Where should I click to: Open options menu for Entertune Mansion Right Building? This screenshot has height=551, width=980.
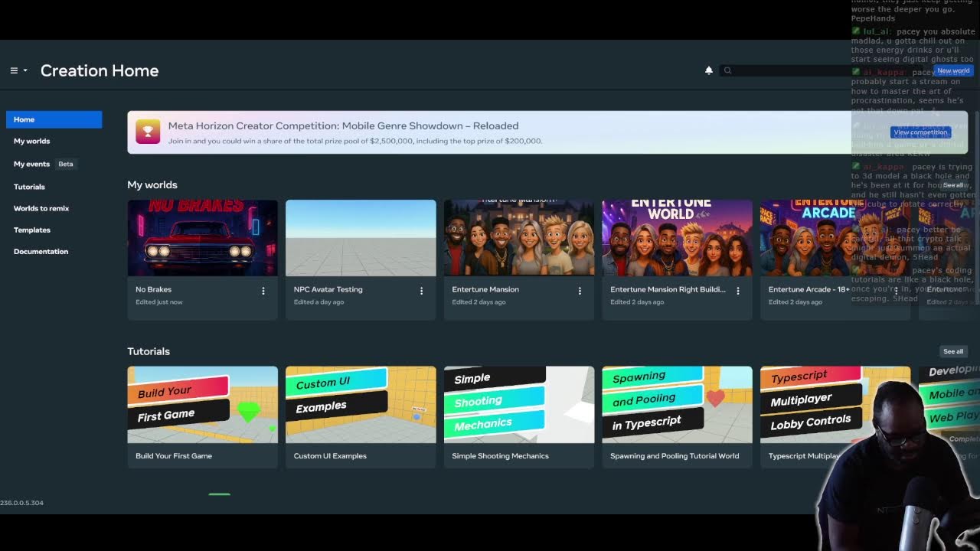(738, 291)
